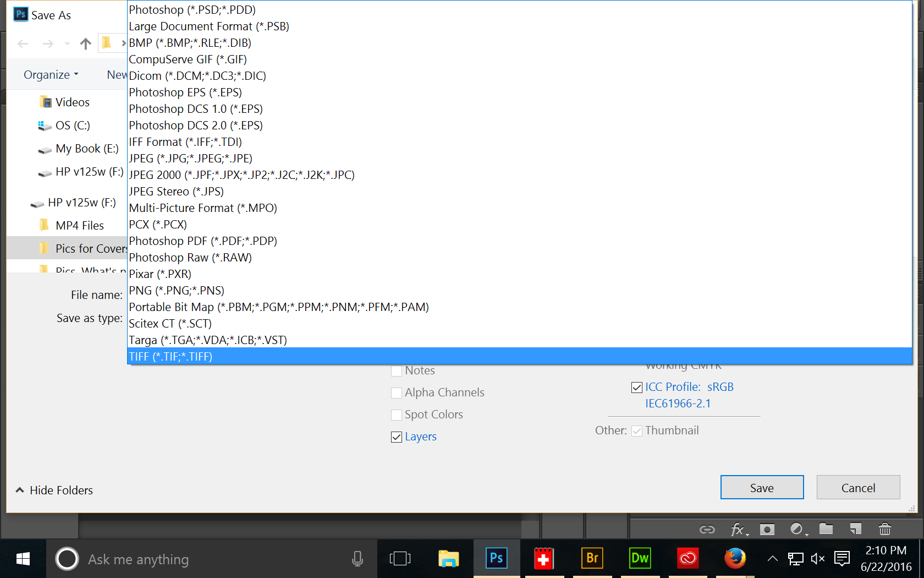Select highlighted TIFF (*.TIF;*.TIFF) format

pyautogui.click(x=520, y=357)
